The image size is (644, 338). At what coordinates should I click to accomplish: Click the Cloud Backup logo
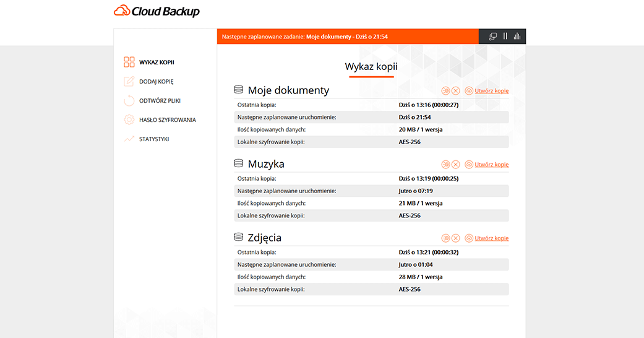(157, 11)
